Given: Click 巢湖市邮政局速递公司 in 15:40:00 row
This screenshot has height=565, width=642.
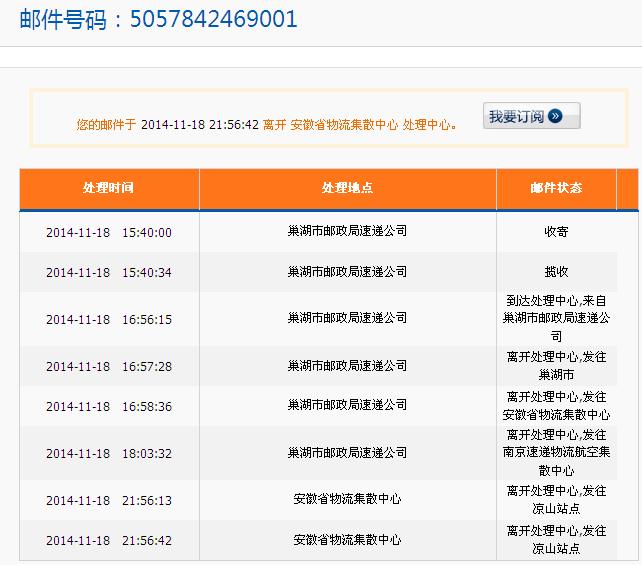Looking at the screenshot, I should tap(347, 231).
